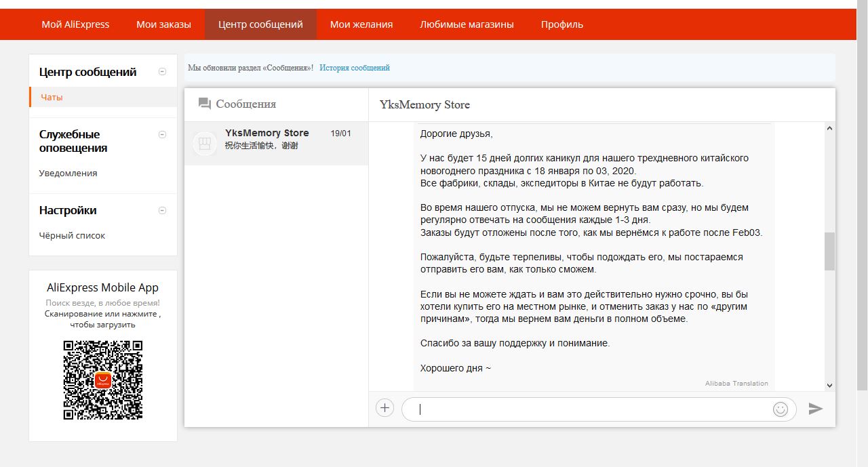The image size is (868, 467).
Task: Click the 19/01 conversation date
Action: click(340, 134)
